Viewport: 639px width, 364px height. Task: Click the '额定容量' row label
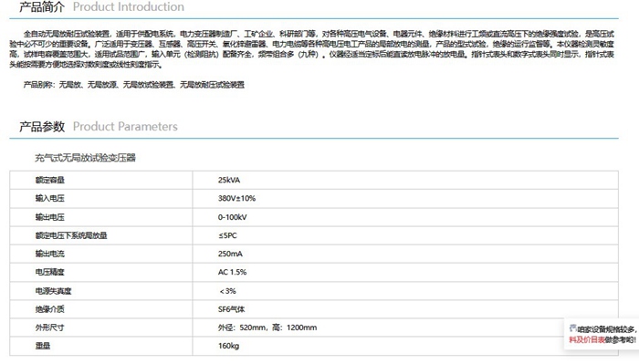click(x=50, y=180)
